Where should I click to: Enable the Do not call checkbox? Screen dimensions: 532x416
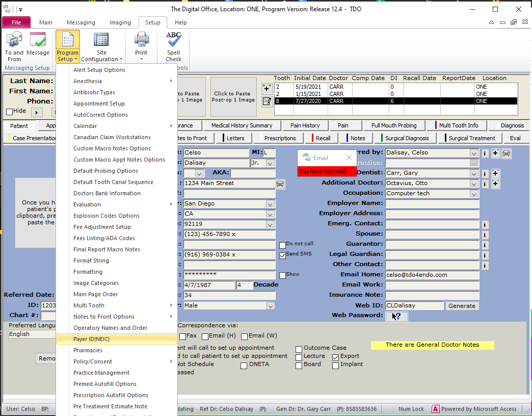point(283,245)
